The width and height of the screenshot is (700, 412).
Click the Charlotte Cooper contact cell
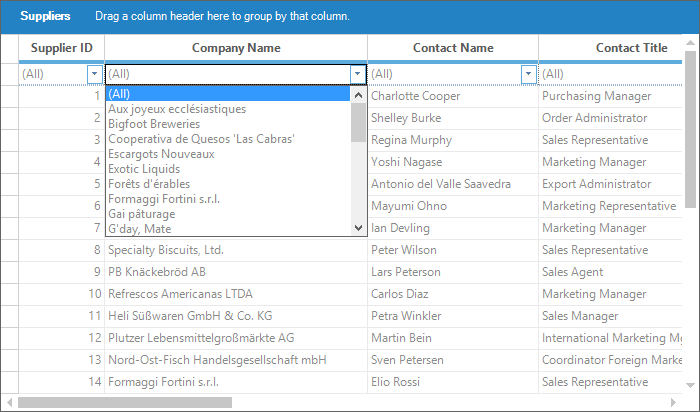(453, 96)
